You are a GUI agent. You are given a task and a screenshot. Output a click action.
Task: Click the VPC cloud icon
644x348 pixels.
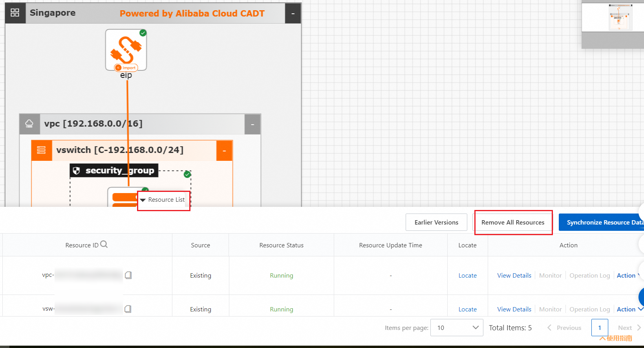(x=29, y=124)
